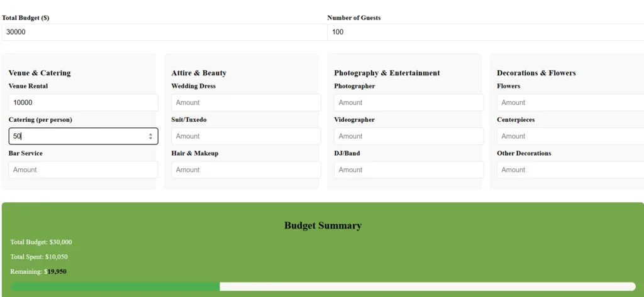
Task: Click the Number of Guests input field
Action: (x=486, y=32)
